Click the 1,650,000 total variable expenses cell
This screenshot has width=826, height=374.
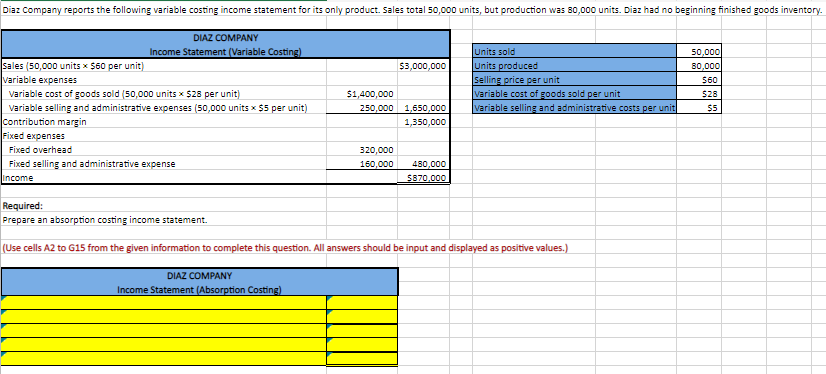coord(424,108)
